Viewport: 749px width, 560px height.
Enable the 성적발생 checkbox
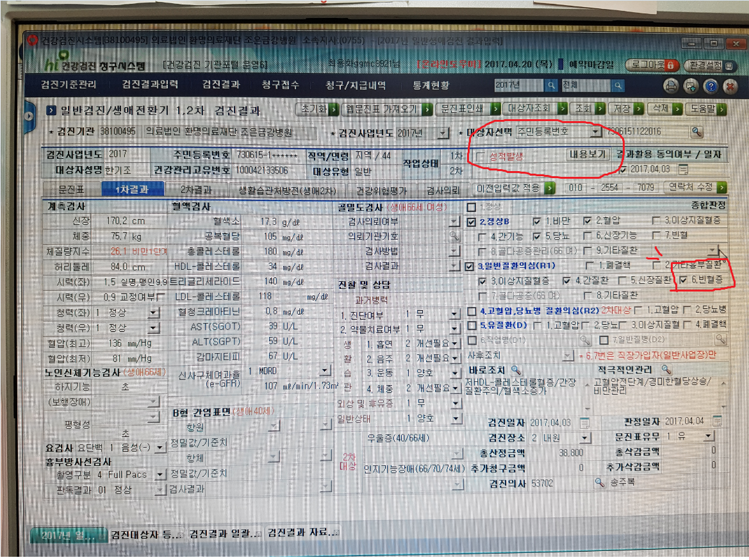click(x=480, y=156)
